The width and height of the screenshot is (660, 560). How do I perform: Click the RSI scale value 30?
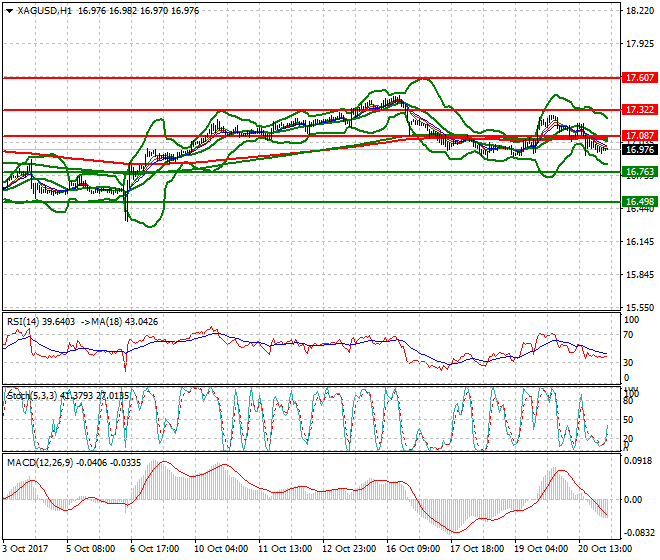coord(628,363)
